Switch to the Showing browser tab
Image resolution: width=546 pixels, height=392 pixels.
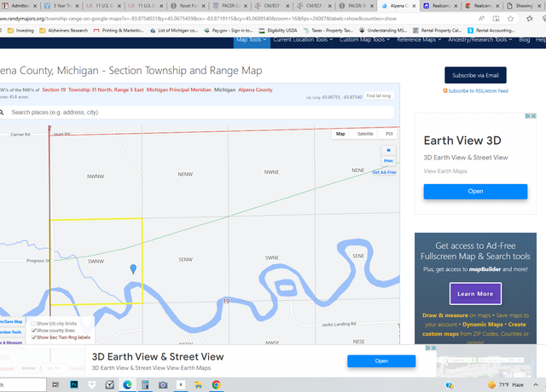click(524, 6)
